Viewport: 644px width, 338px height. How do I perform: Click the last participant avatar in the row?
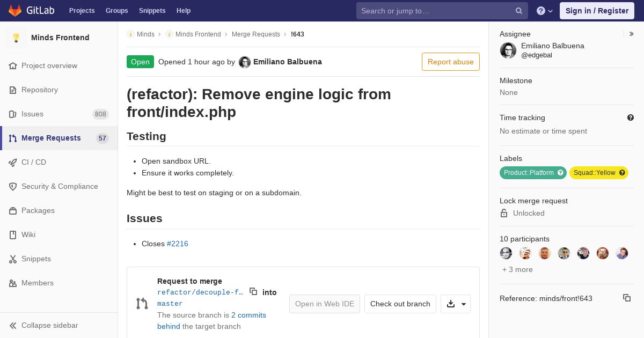click(622, 253)
